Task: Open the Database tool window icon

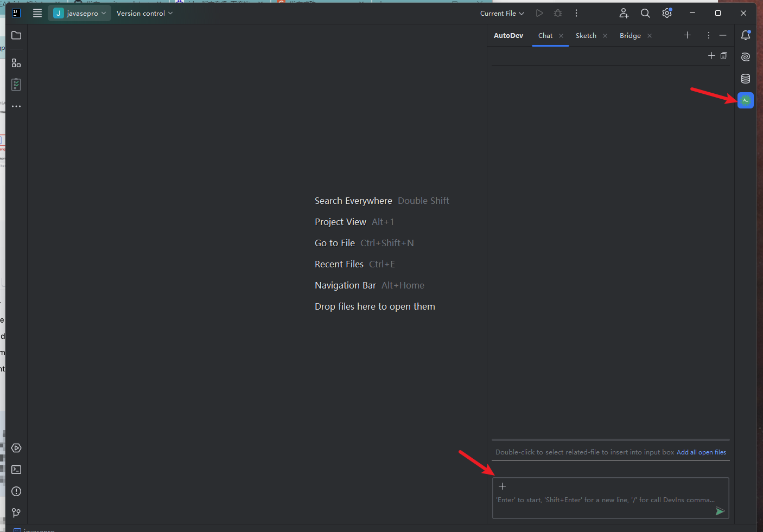Action: pyautogui.click(x=745, y=78)
